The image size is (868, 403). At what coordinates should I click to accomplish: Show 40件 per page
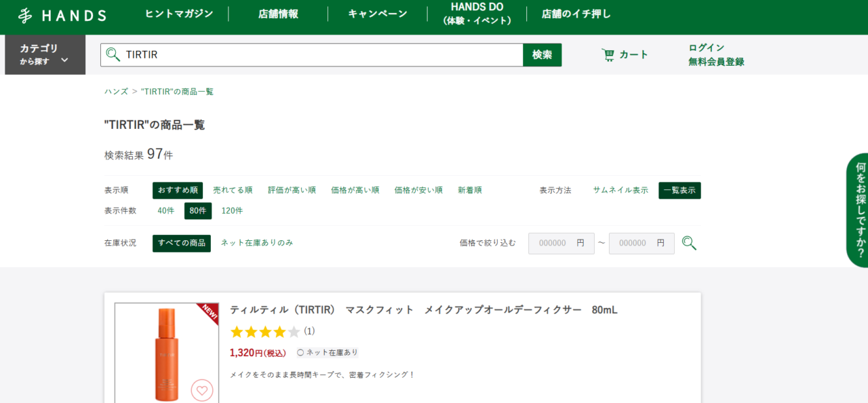point(166,211)
